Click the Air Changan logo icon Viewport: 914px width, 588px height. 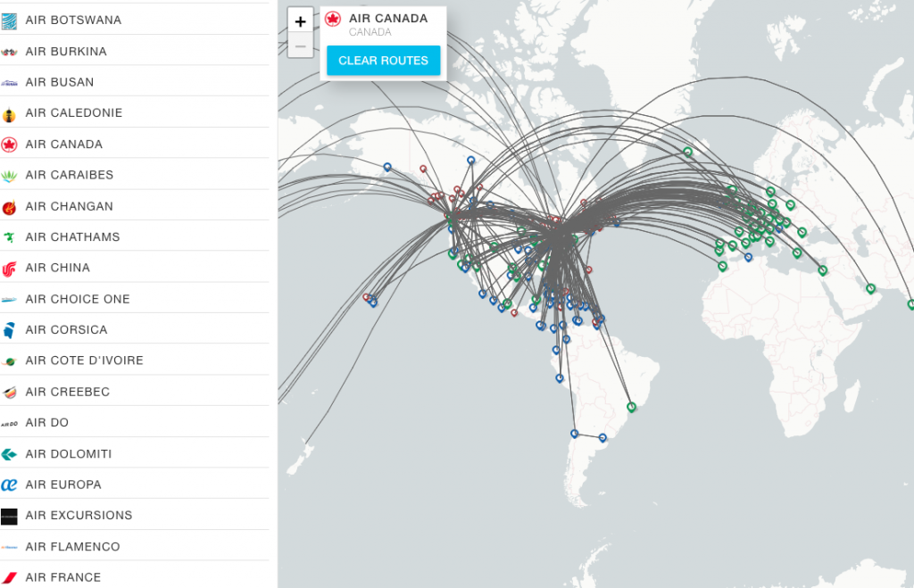[x=9, y=207]
